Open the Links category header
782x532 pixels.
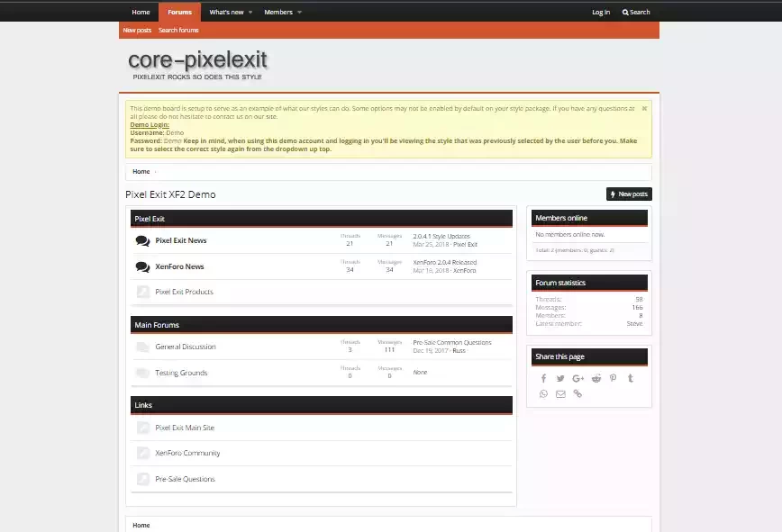pyautogui.click(x=143, y=405)
